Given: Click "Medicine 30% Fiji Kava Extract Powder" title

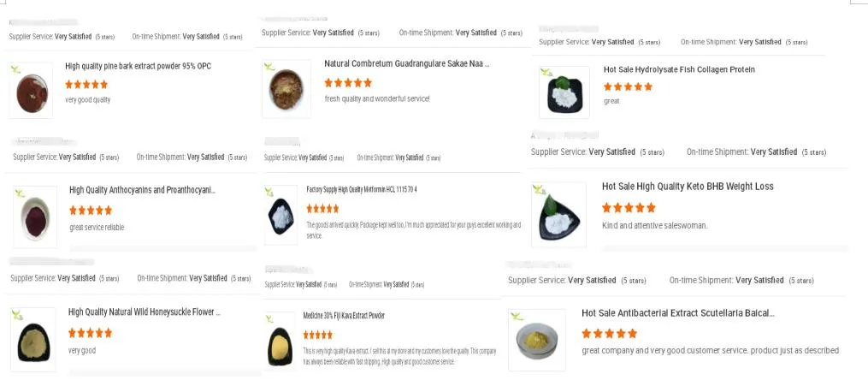Looking at the screenshot, I should [x=344, y=316].
